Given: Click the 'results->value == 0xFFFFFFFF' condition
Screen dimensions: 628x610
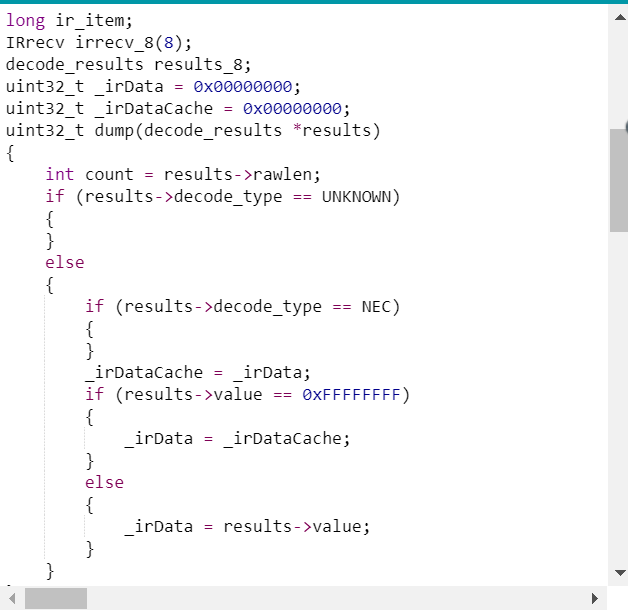Looking at the screenshot, I should pyautogui.click(x=248, y=395).
